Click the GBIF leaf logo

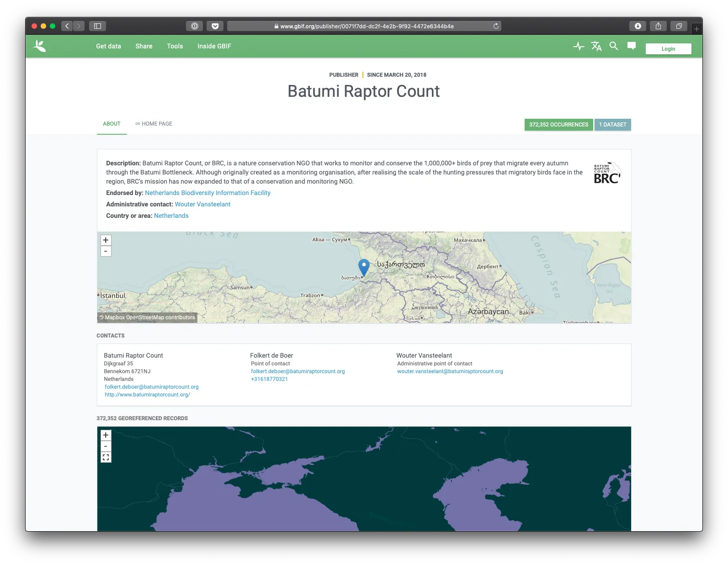coord(40,46)
